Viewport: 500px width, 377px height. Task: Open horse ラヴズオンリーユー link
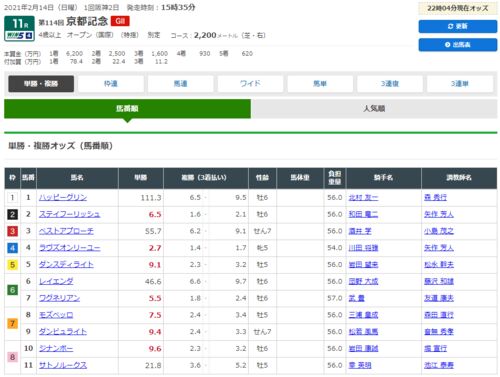click(70, 248)
